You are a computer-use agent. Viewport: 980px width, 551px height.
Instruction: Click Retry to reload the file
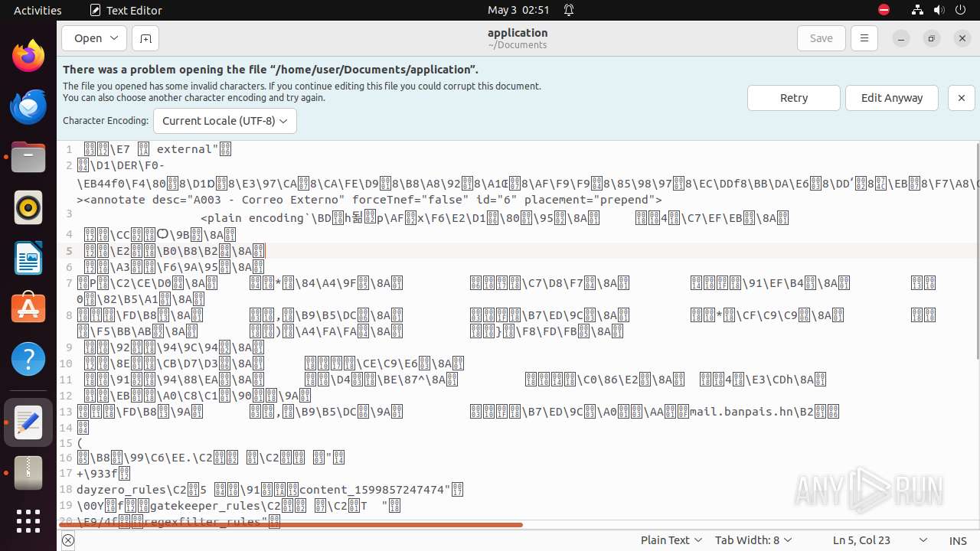click(794, 98)
